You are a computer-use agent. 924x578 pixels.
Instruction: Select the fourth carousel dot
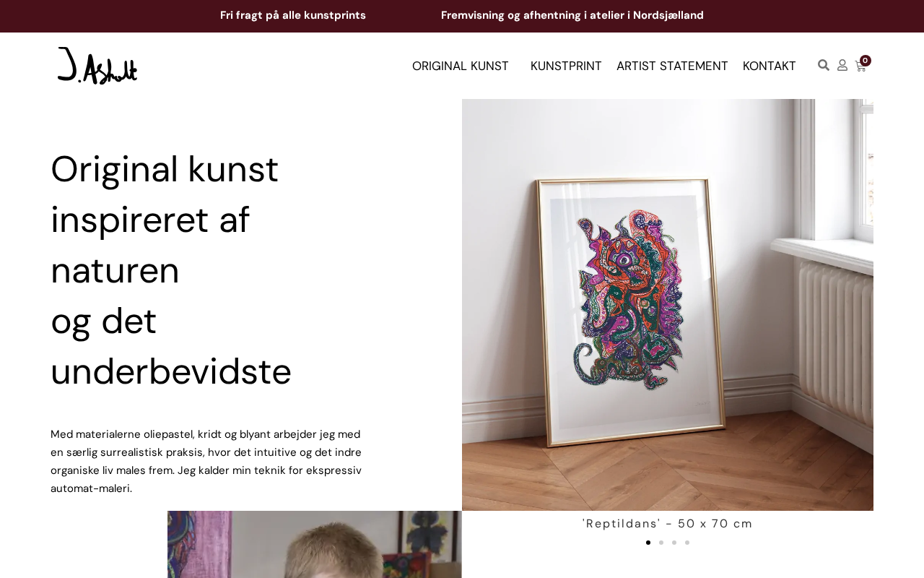click(x=687, y=543)
